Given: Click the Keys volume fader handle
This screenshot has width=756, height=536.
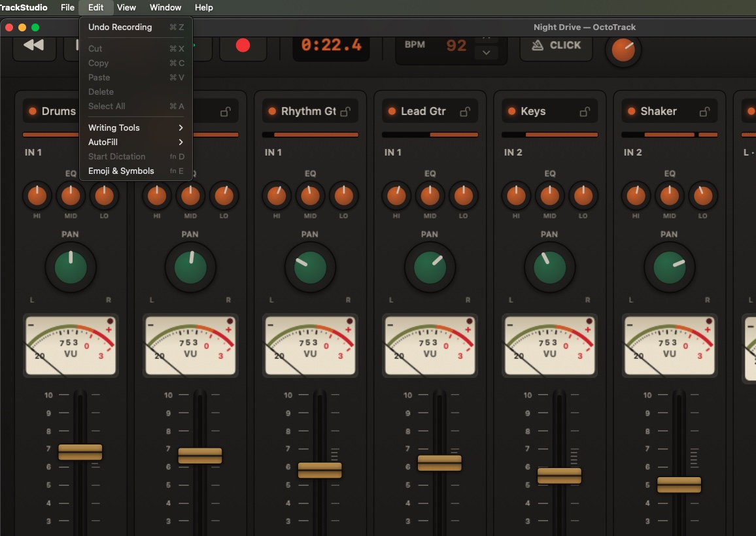Looking at the screenshot, I should pos(559,475).
